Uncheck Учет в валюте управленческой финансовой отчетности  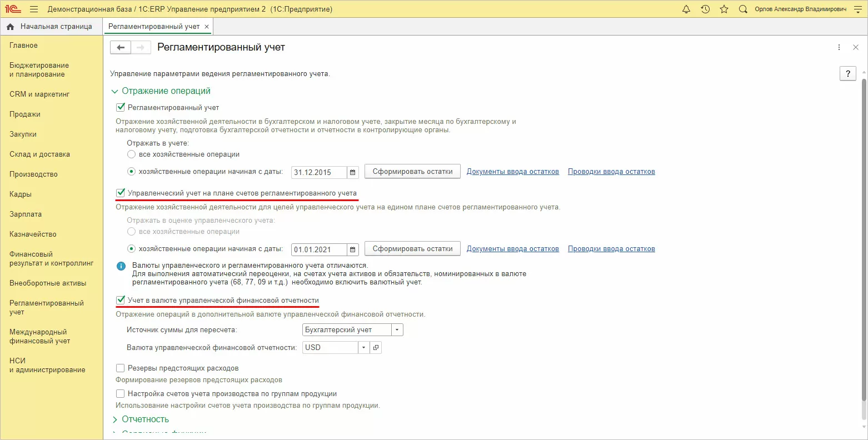(121, 301)
